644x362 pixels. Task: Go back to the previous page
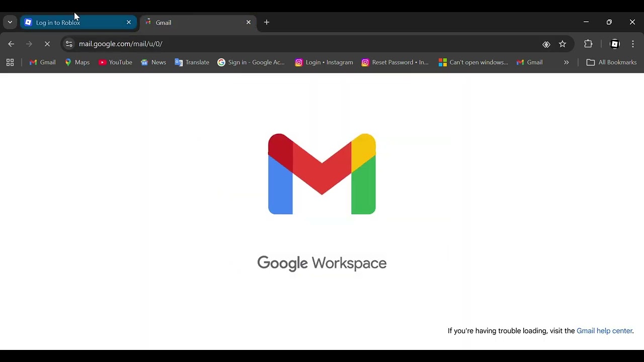click(x=11, y=44)
